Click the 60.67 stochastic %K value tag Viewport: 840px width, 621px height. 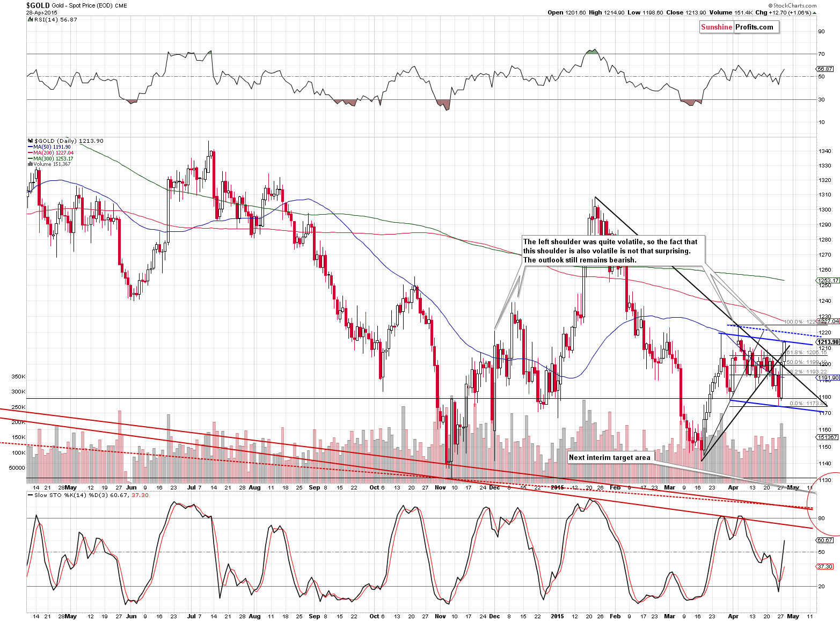pos(825,540)
